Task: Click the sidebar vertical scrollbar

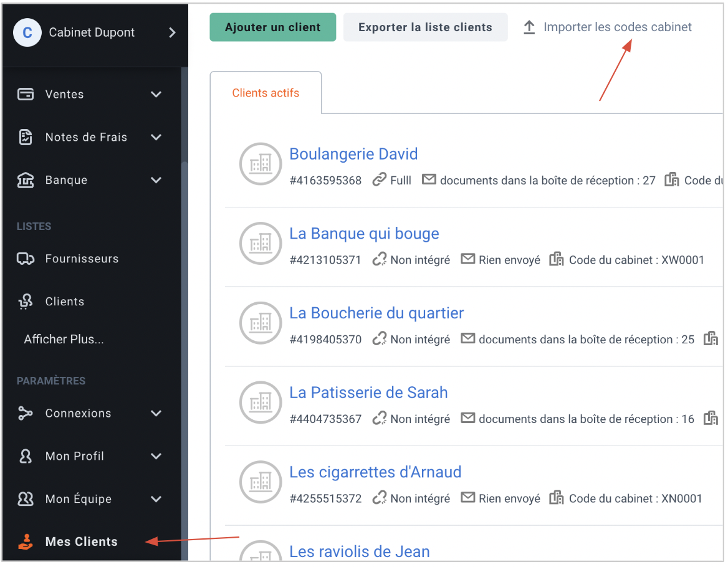Action: 184,362
